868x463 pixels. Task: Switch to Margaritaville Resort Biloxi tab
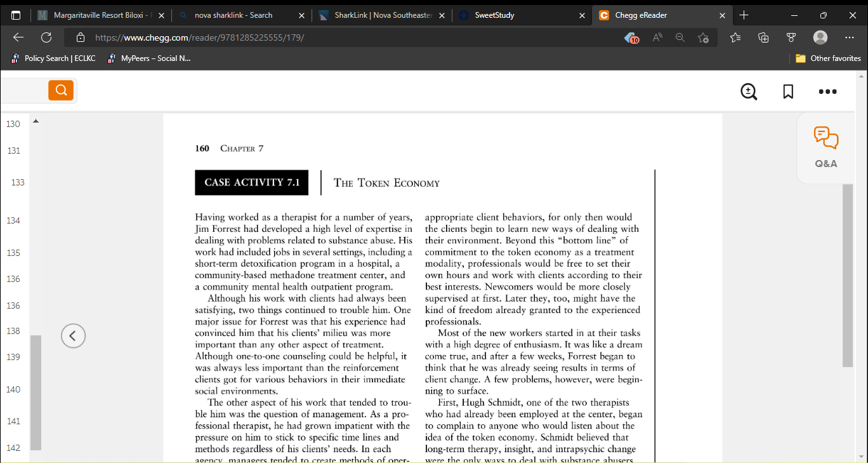[x=100, y=15]
